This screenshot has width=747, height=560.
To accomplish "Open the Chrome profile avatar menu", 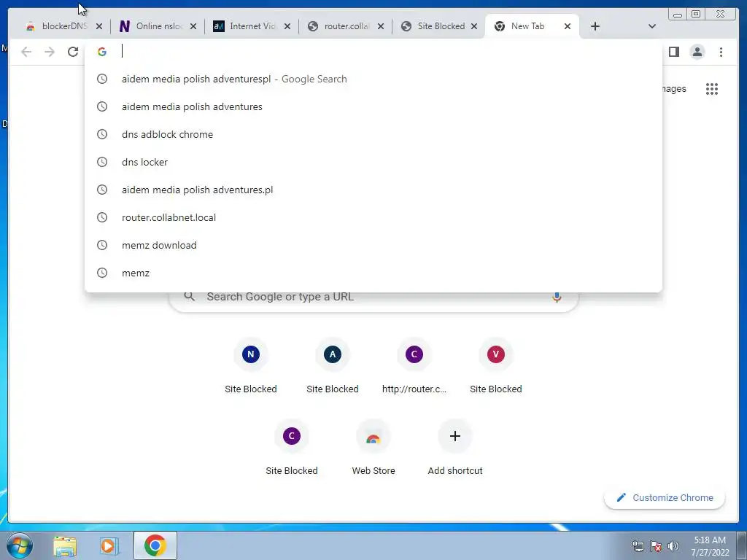I will [697, 52].
